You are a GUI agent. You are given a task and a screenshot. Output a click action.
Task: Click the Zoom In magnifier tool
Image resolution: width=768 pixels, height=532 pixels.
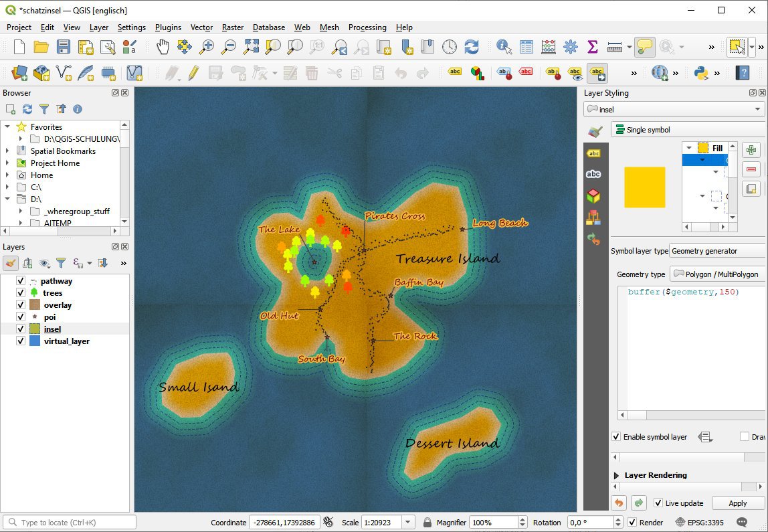click(207, 47)
